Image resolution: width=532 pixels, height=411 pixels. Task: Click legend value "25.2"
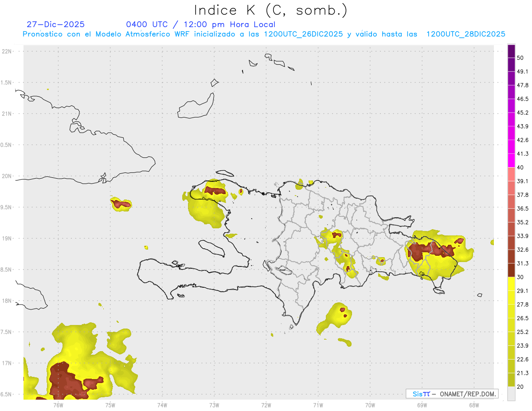(x=523, y=332)
